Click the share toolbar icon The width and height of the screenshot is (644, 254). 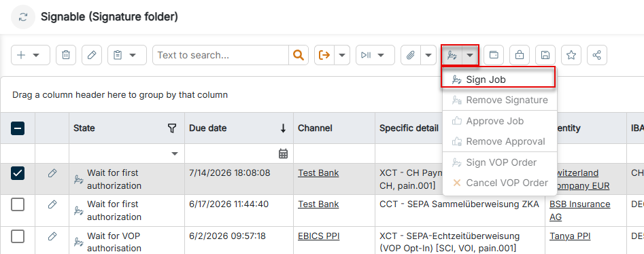(597, 55)
